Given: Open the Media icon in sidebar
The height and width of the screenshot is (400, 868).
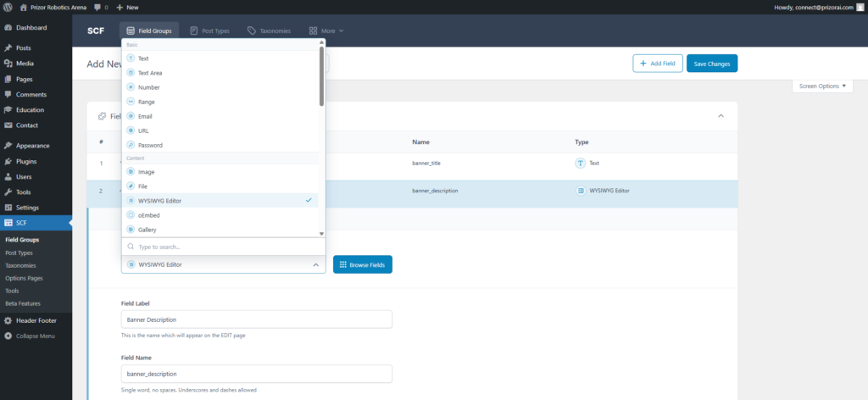Looking at the screenshot, I should 8,64.
